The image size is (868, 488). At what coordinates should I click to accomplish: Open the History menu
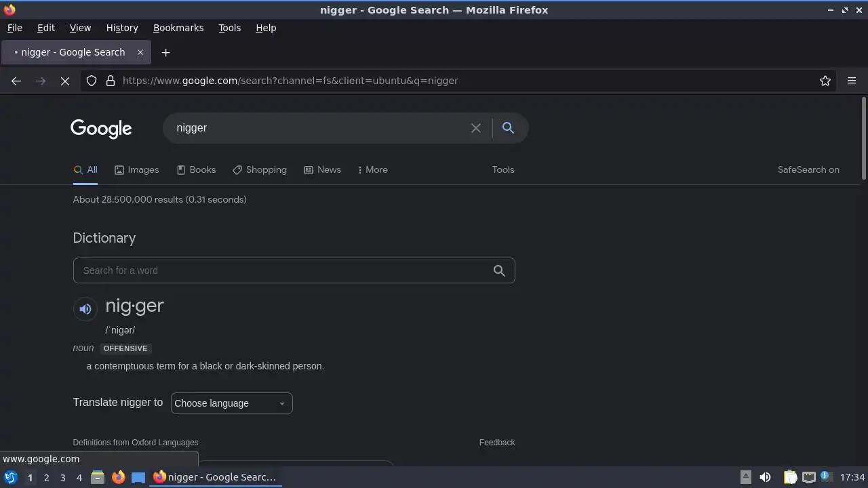click(122, 28)
